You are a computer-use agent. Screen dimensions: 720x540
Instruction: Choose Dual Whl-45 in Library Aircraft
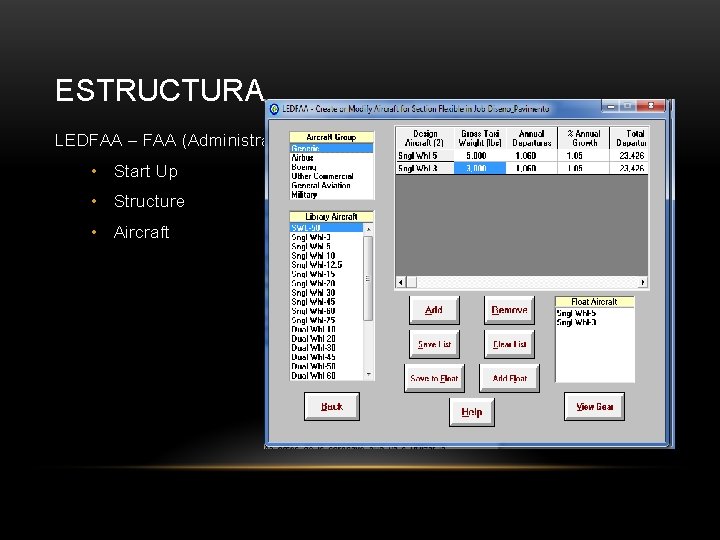click(326, 357)
